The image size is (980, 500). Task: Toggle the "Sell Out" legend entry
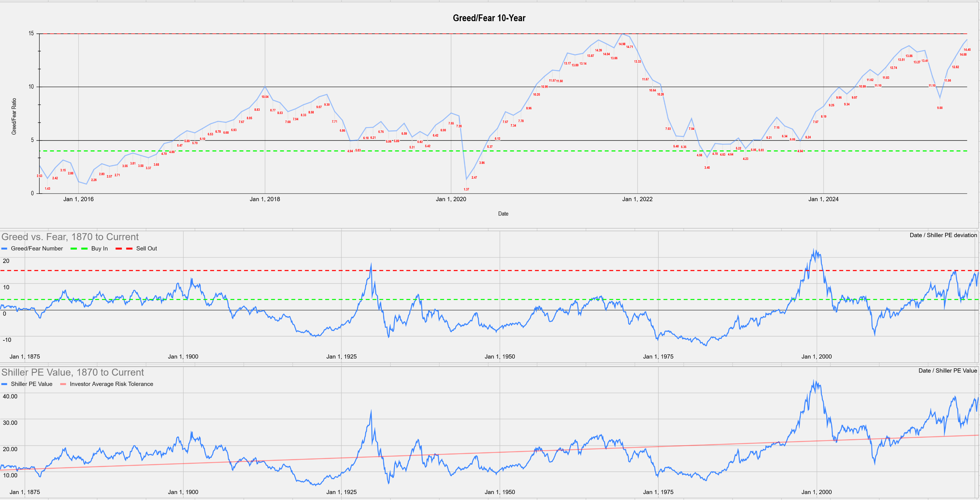(136, 248)
